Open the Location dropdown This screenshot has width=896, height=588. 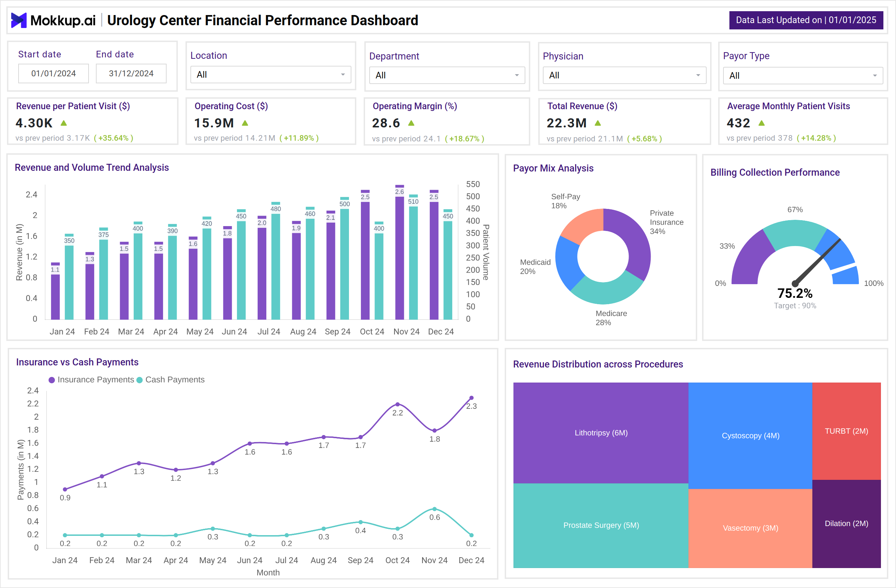pos(271,75)
